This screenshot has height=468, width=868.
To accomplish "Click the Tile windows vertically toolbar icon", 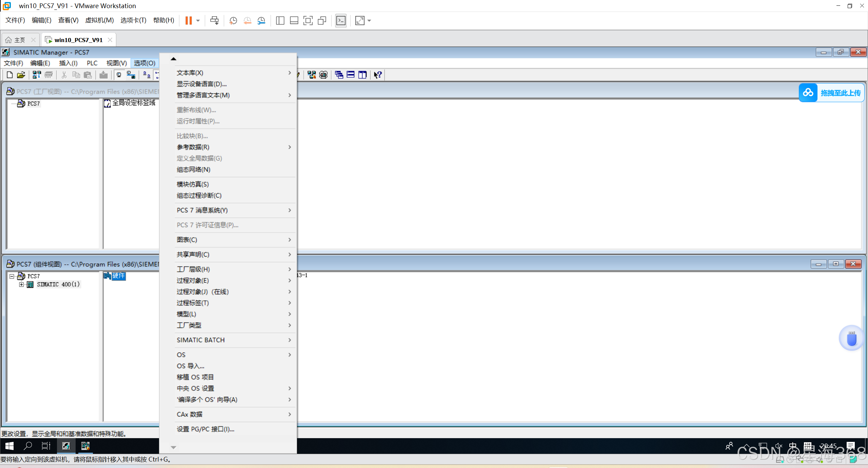I will 362,75.
